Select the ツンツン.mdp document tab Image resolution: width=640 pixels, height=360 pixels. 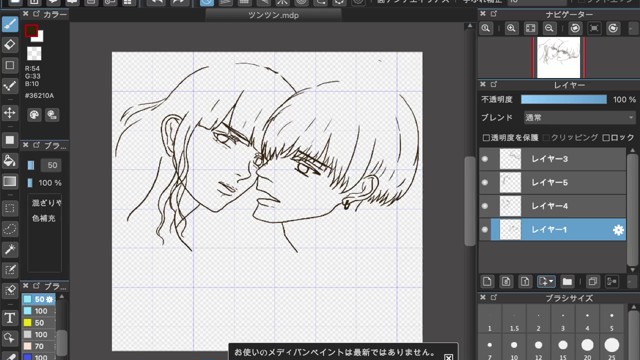pyautogui.click(x=273, y=15)
